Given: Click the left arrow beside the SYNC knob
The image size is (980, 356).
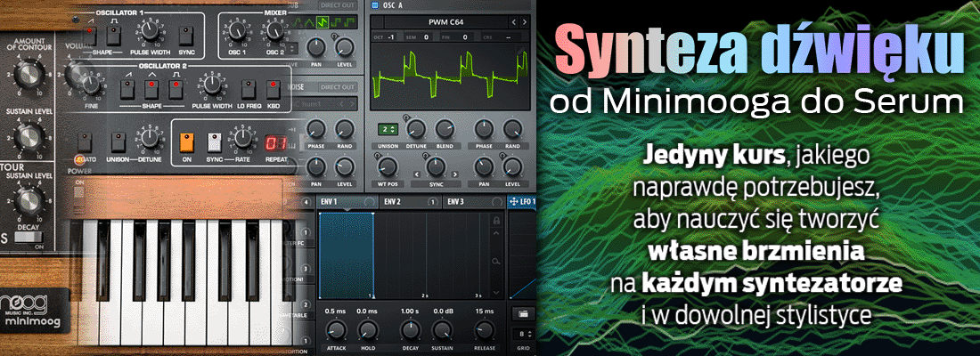Looking at the screenshot, I should [x=418, y=174].
